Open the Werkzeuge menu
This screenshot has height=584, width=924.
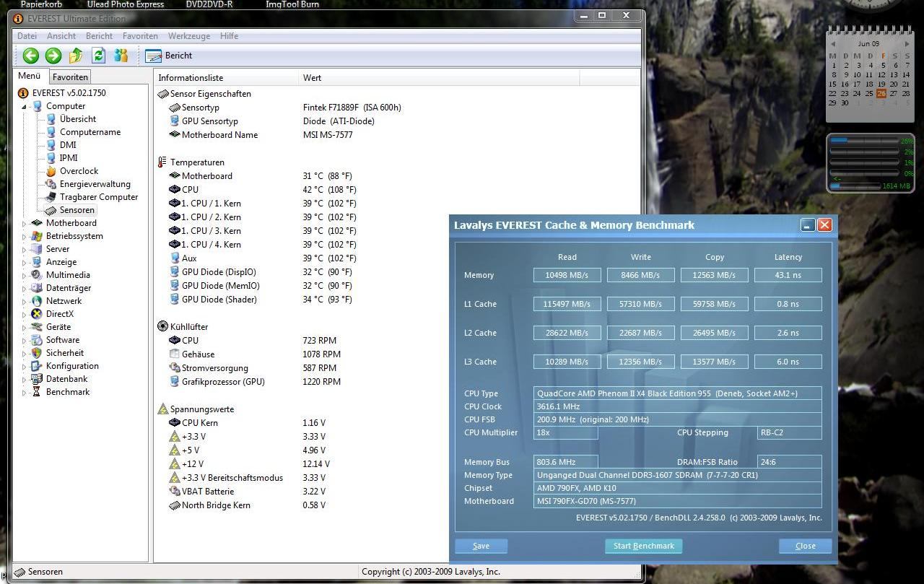189,36
